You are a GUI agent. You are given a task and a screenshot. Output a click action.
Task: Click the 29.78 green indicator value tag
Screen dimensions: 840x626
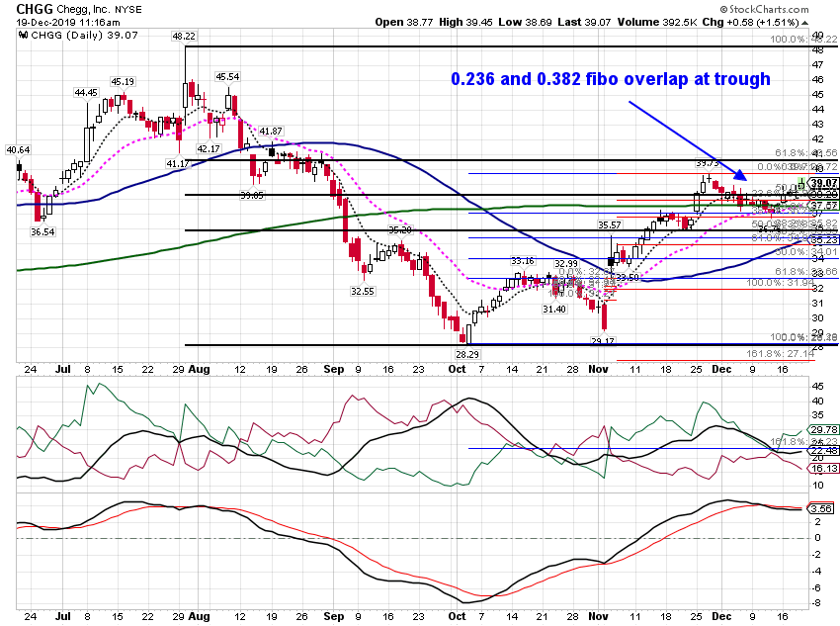click(x=824, y=429)
